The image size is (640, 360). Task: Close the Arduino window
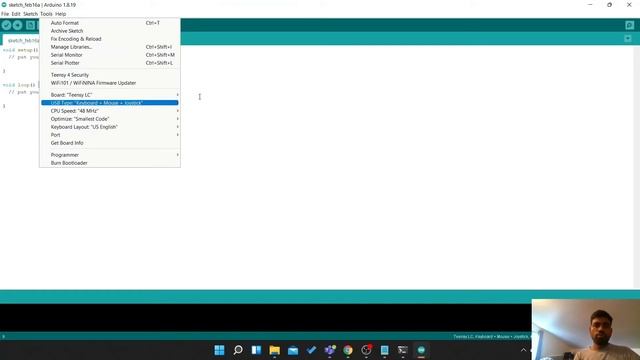point(629,5)
